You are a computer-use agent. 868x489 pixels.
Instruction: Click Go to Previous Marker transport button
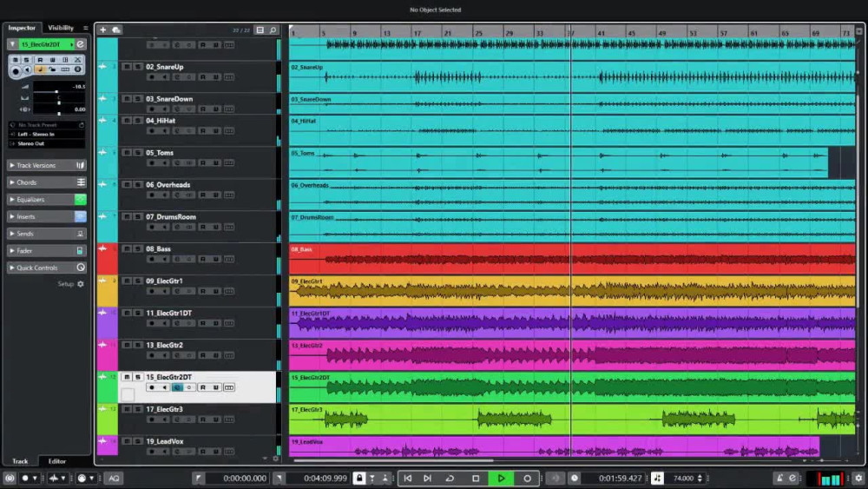coord(407,478)
